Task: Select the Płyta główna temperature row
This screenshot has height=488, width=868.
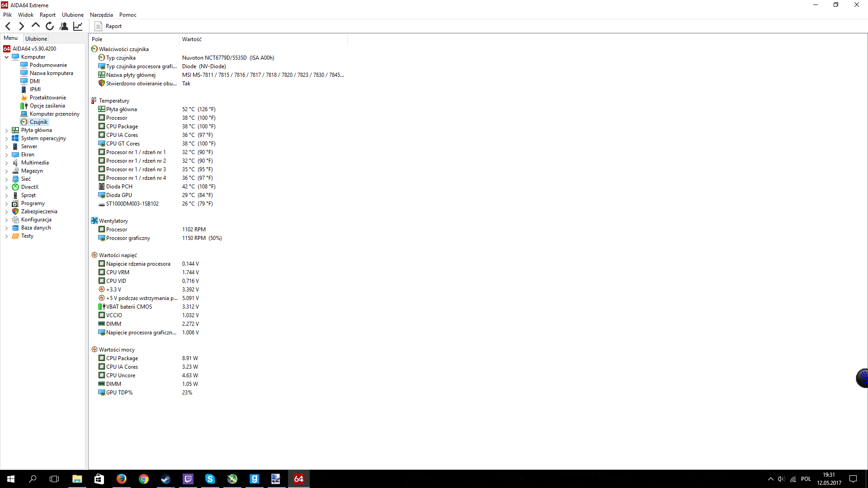Action: [x=157, y=109]
